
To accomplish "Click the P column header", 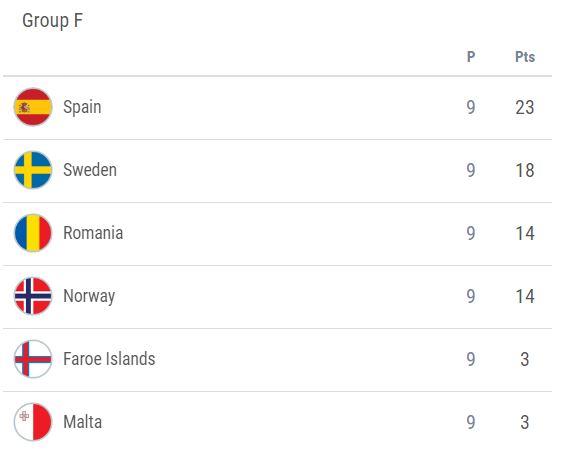I will 471,57.
